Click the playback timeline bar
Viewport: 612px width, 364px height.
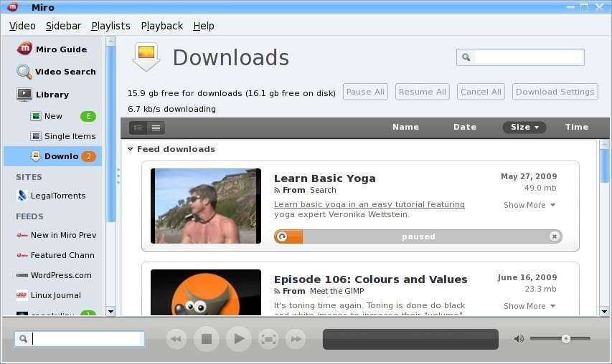pyautogui.click(x=410, y=339)
